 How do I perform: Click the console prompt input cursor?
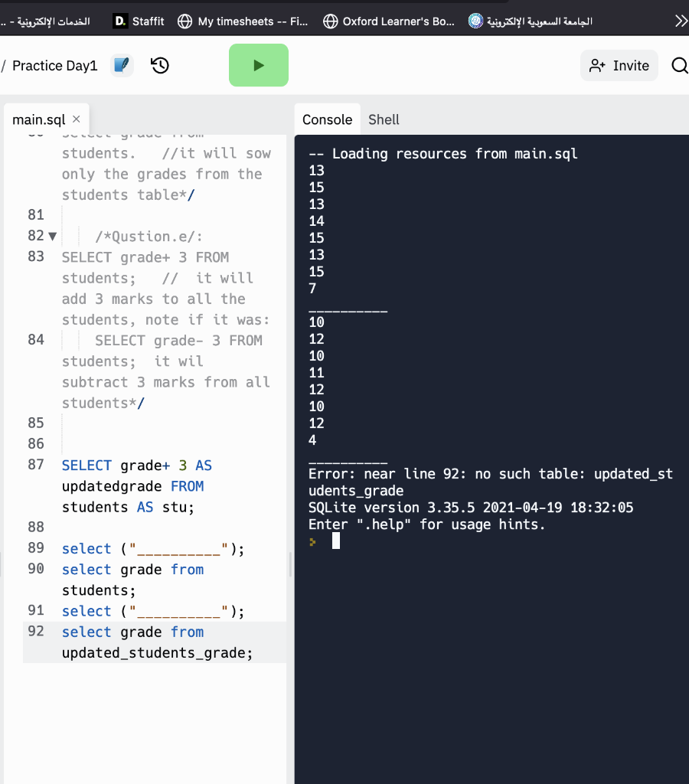click(336, 541)
